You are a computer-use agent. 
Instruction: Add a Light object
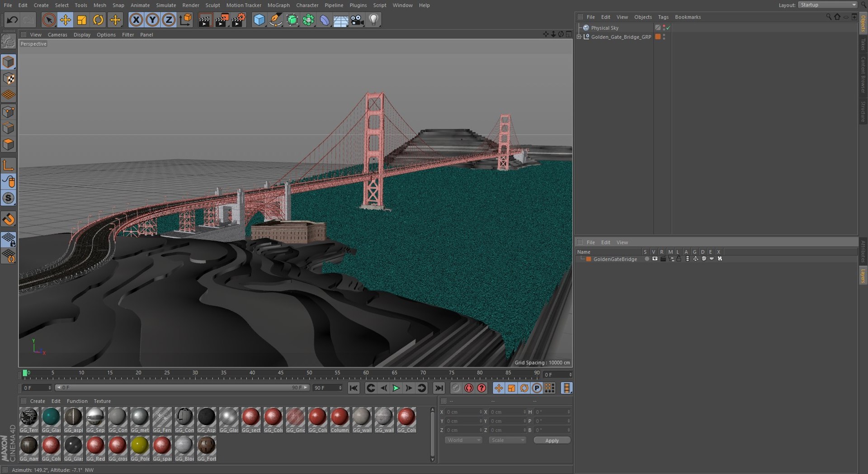[x=373, y=20]
